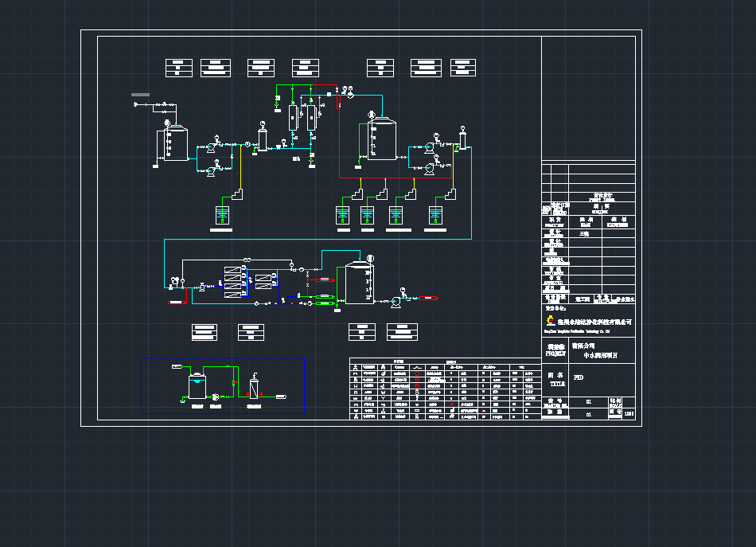Select the leftmost chemical dosing tank
Image resolution: width=756 pixels, height=547 pixels.
pyautogui.click(x=222, y=215)
